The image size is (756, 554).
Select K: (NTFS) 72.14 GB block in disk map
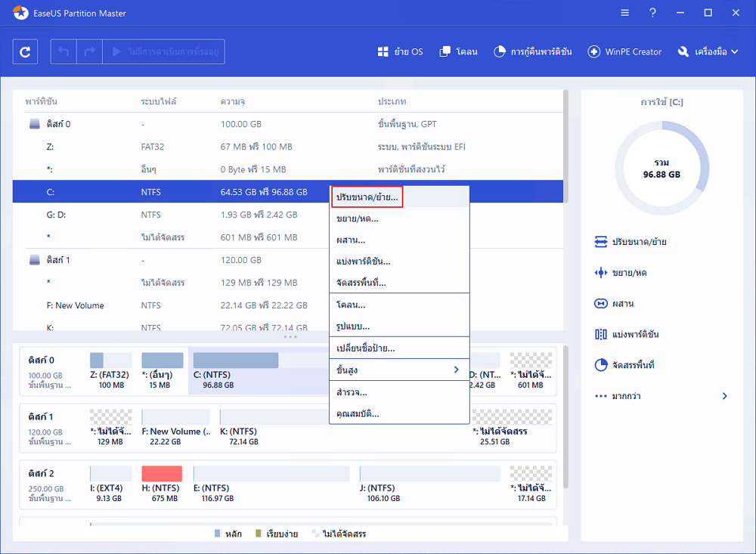(274, 427)
